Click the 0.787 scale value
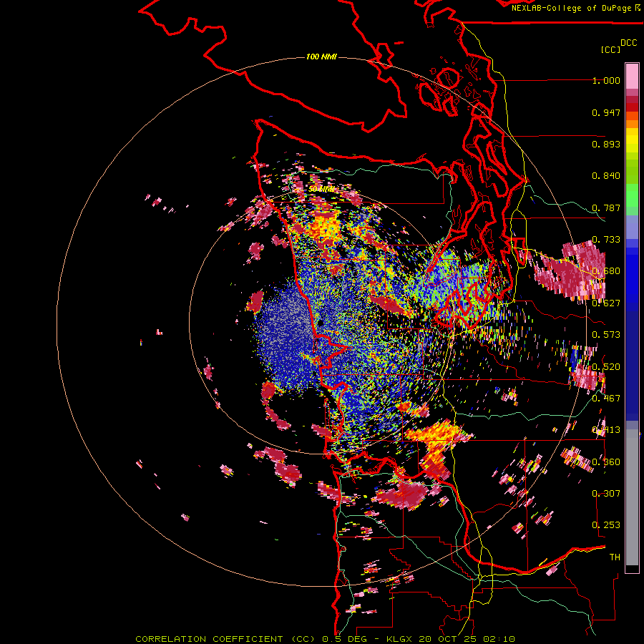 (606, 208)
